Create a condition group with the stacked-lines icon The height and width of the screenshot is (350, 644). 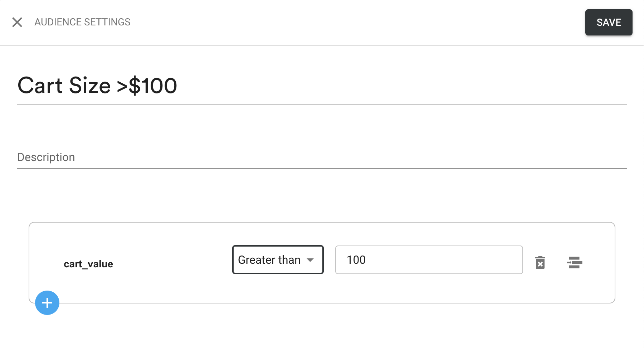575,262
